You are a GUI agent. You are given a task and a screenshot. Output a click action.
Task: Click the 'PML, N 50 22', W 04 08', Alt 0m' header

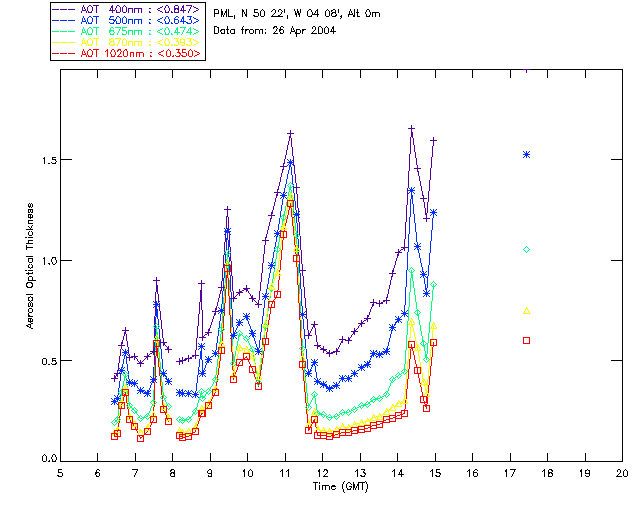point(297,13)
